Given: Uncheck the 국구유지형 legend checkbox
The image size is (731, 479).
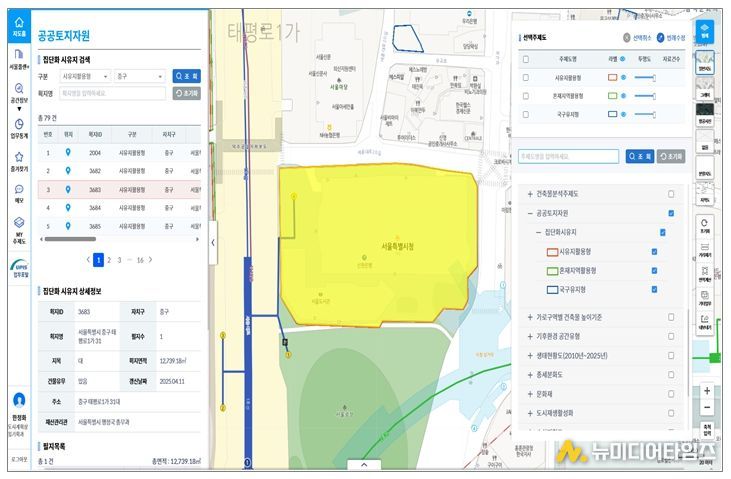Looking at the screenshot, I should coord(654,289).
